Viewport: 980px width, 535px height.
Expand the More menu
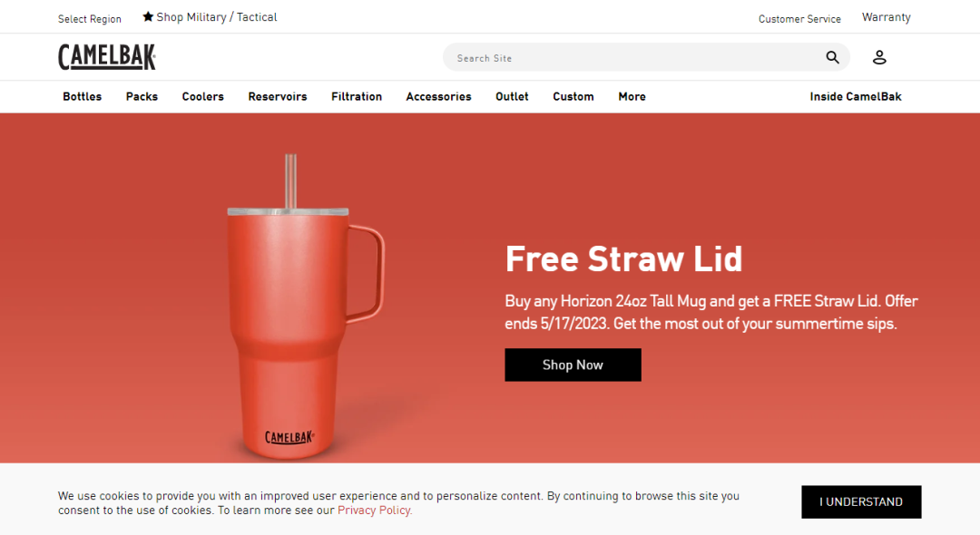pyautogui.click(x=632, y=97)
